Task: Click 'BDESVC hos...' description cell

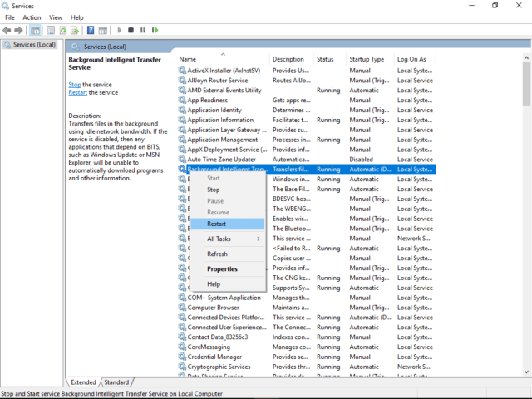Action: click(x=292, y=199)
